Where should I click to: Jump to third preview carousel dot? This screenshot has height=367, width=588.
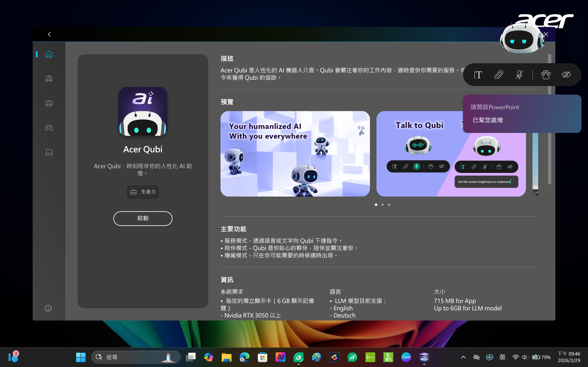point(389,205)
